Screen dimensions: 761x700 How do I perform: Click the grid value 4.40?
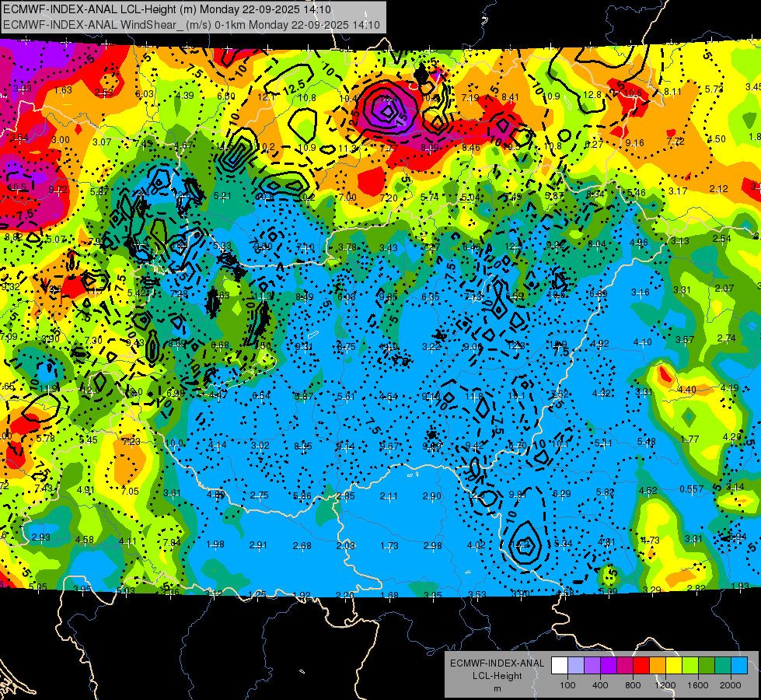pyautogui.click(x=686, y=390)
